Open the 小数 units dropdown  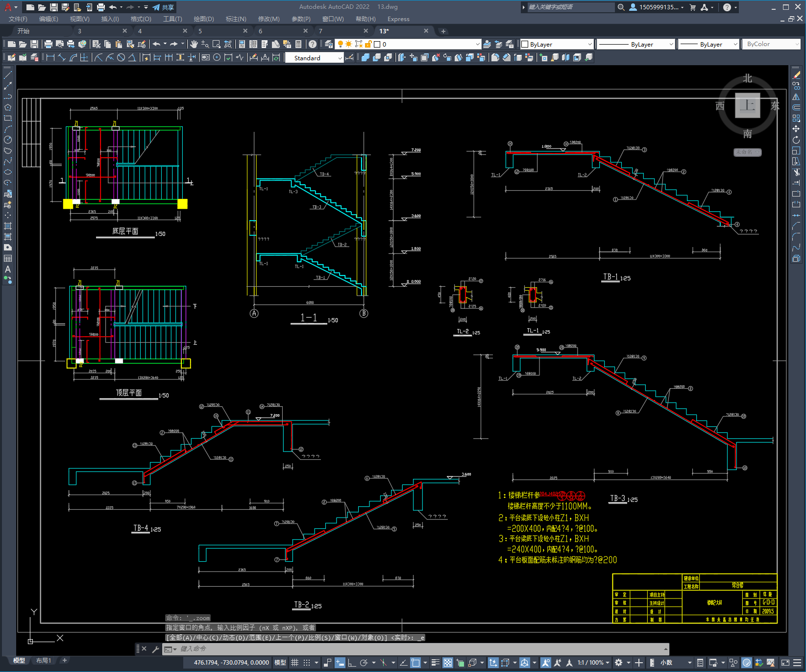676,663
